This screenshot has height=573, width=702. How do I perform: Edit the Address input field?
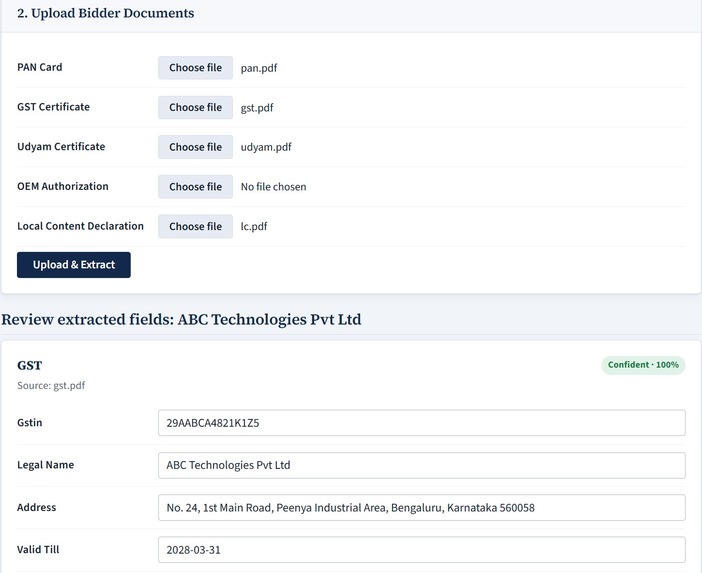click(x=421, y=508)
